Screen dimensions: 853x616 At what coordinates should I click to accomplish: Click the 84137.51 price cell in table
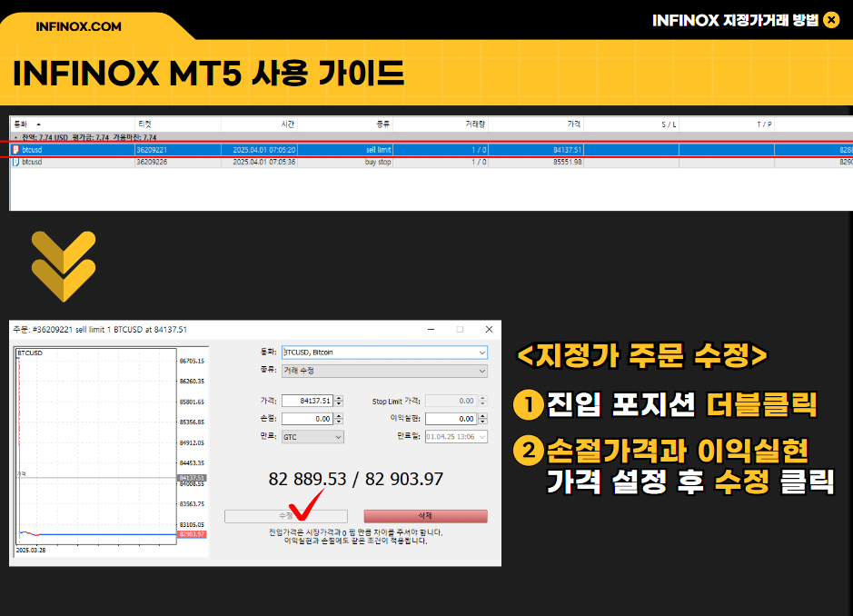[536, 150]
